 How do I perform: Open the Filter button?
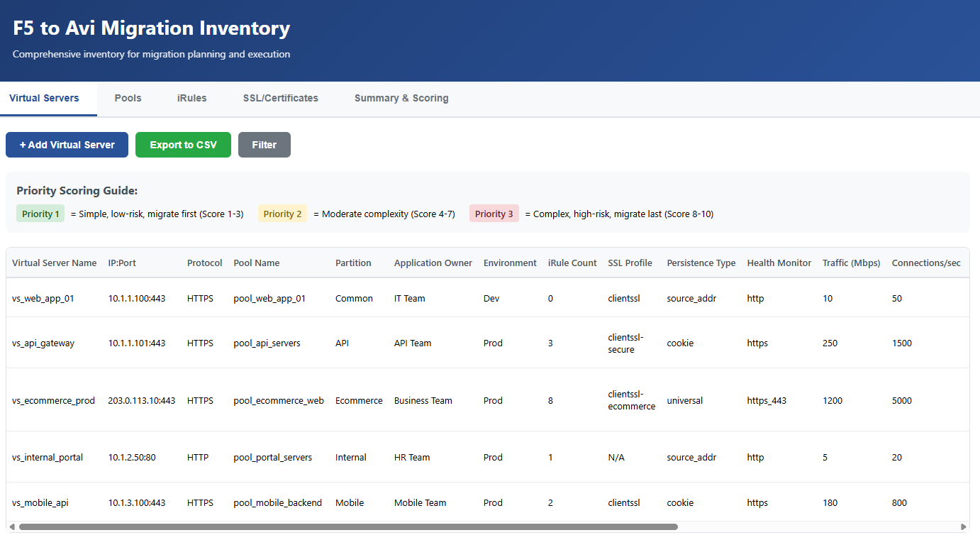264,145
